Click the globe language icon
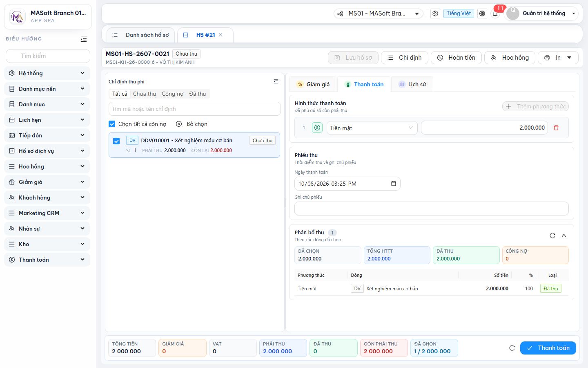588x368 pixels. coord(482,13)
